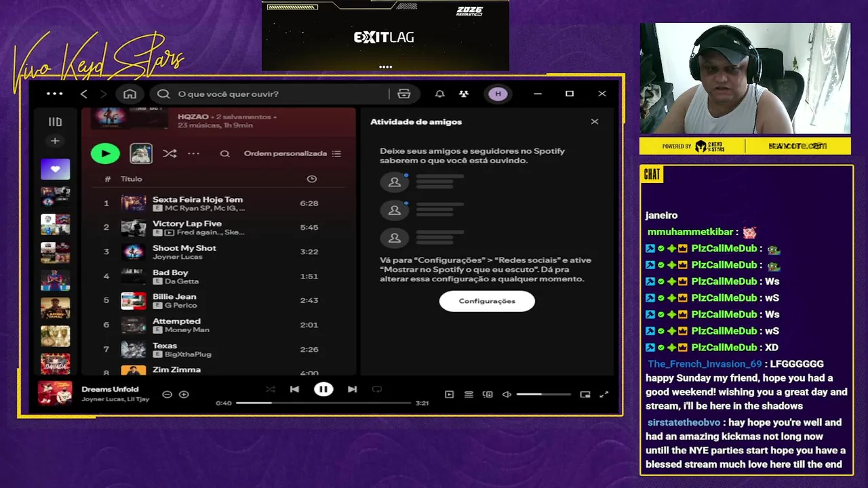Open the profile avatar 'H' menu
The width and height of the screenshot is (868, 488).
pyautogui.click(x=498, y=94)
